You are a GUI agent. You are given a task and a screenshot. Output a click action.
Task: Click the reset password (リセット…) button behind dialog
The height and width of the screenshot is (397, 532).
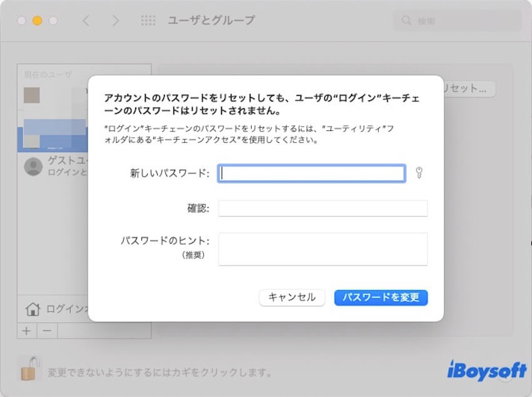469,89
